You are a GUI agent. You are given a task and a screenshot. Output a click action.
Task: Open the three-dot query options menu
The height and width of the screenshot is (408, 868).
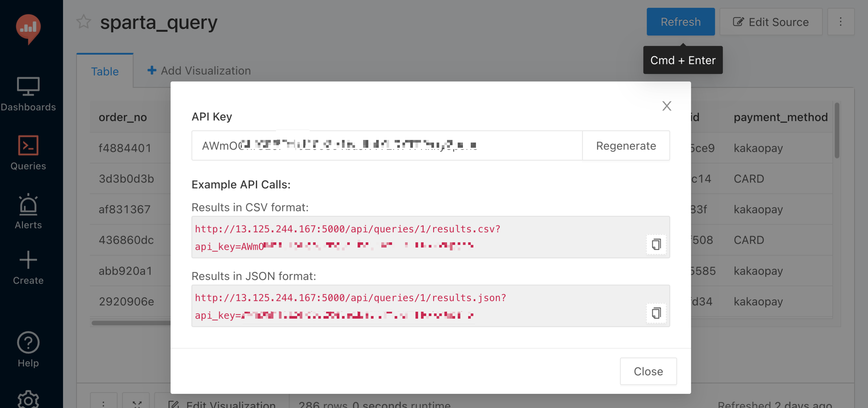click(x=841, y=22)
